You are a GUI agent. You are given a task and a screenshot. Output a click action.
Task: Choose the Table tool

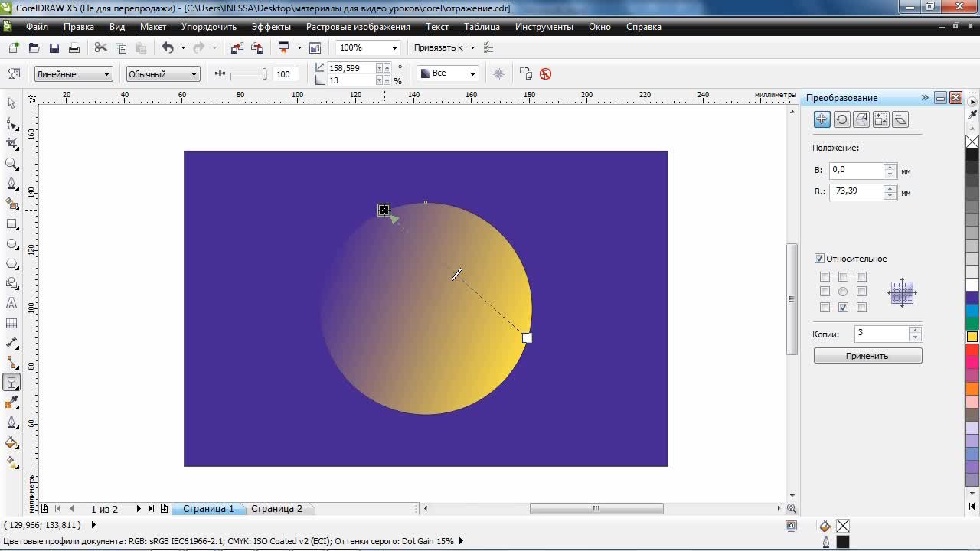[11, 323]
